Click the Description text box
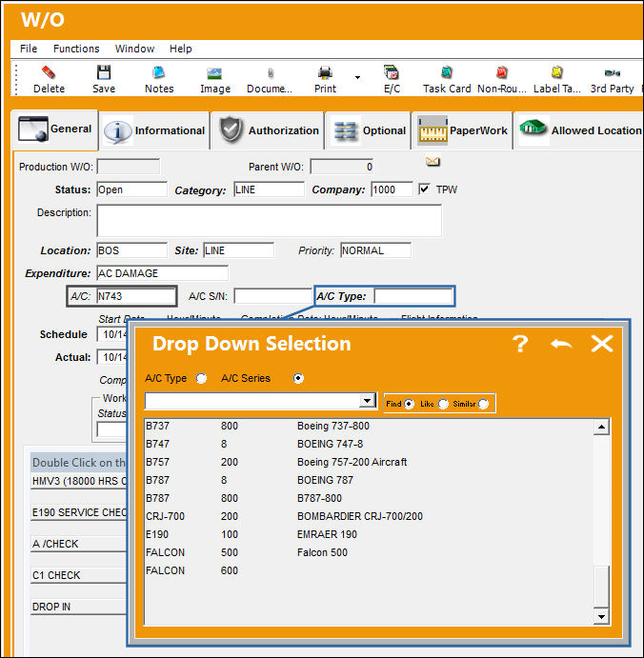 (x=269, y=221)
